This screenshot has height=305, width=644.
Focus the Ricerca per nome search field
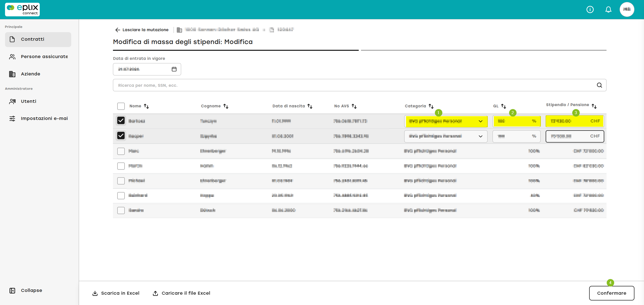[x=359, y=85]
